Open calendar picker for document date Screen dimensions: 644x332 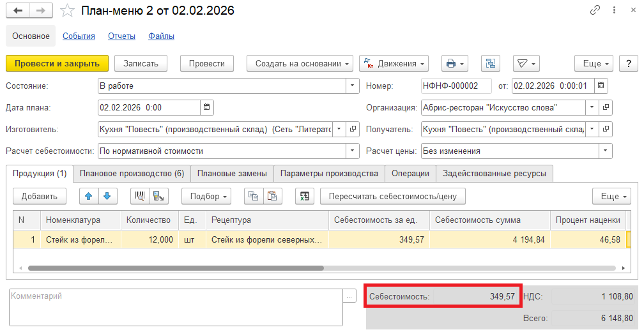pos(601,86)
